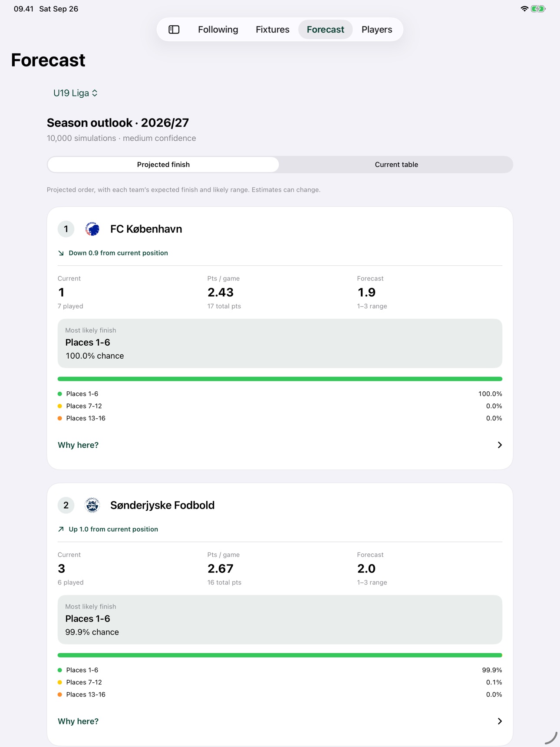Screen dimensions: 560x747
Task: Click orange Places 13-16 dot for Sønderjyske
Action: click(60, 694)
